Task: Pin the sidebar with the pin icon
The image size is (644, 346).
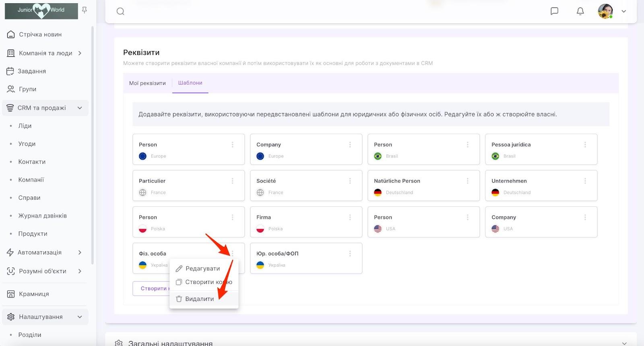Action: click(85, 10)
